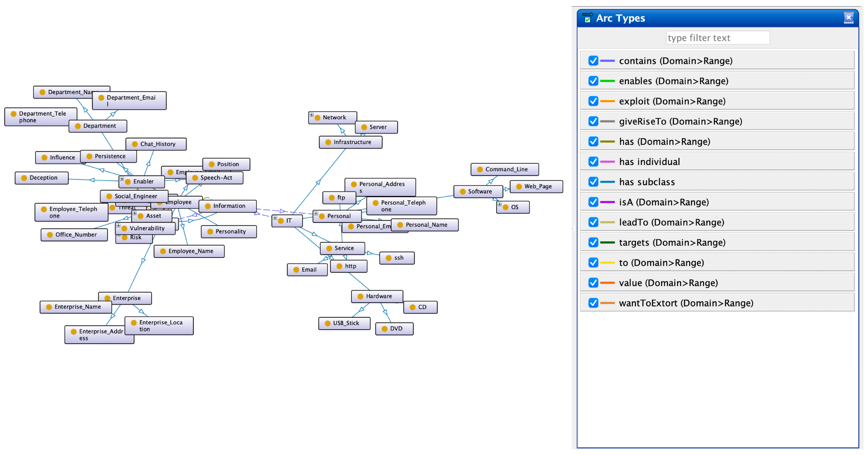Image resolution: width=868 pixels, height=455 pixels.
Task: Click the Command_Line node icon
Action: (x=480, y=170)
